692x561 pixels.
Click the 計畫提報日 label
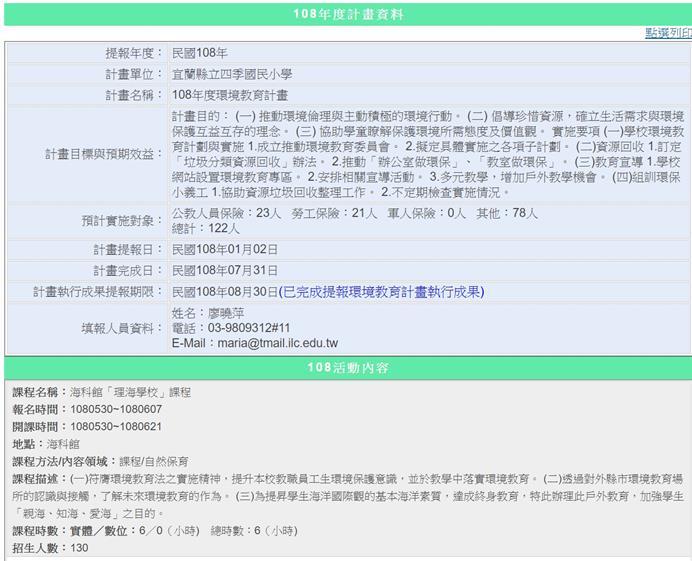[128, 249]
